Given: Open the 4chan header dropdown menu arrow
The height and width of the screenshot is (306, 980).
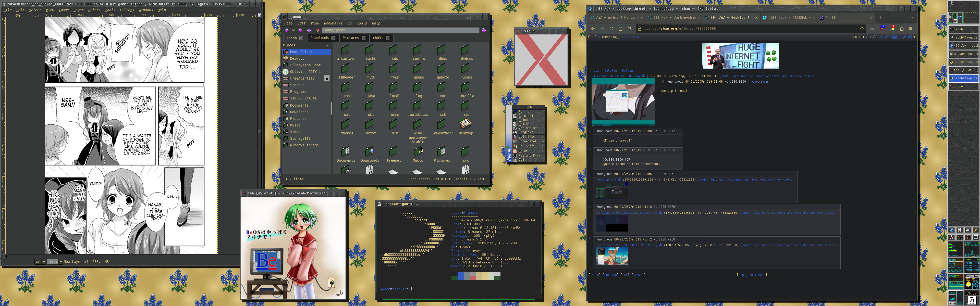Looking at the screenshot, I should pyautogui.click(x=915, y=37).
